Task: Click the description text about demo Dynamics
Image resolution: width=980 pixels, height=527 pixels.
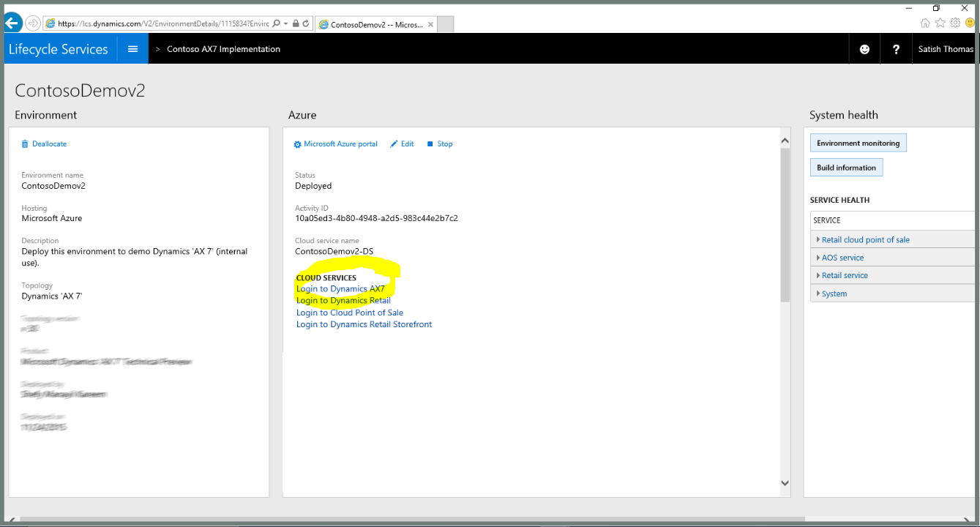Action: pos(135,256)
